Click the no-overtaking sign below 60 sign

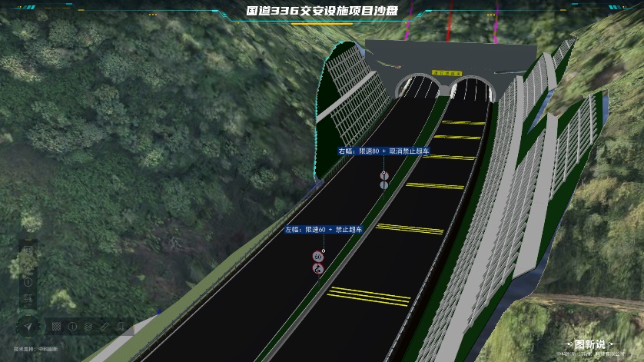[317, 268]
